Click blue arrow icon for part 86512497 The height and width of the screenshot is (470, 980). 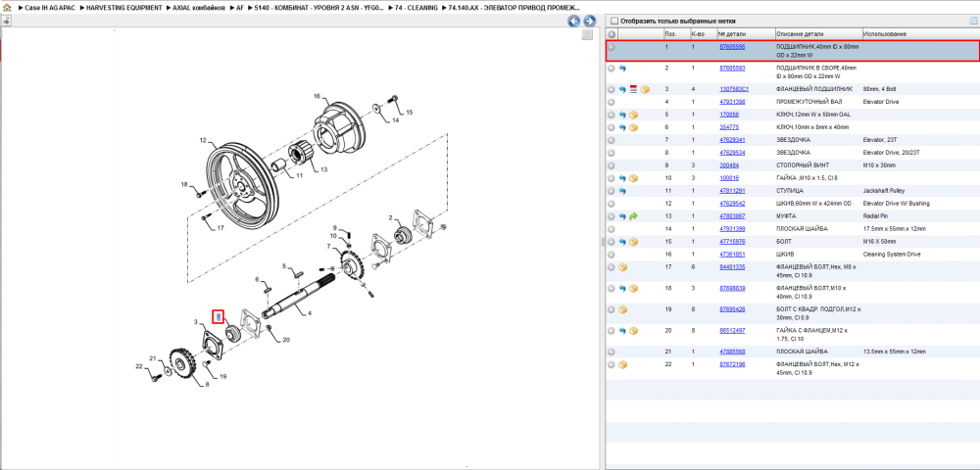coord(622,331)
